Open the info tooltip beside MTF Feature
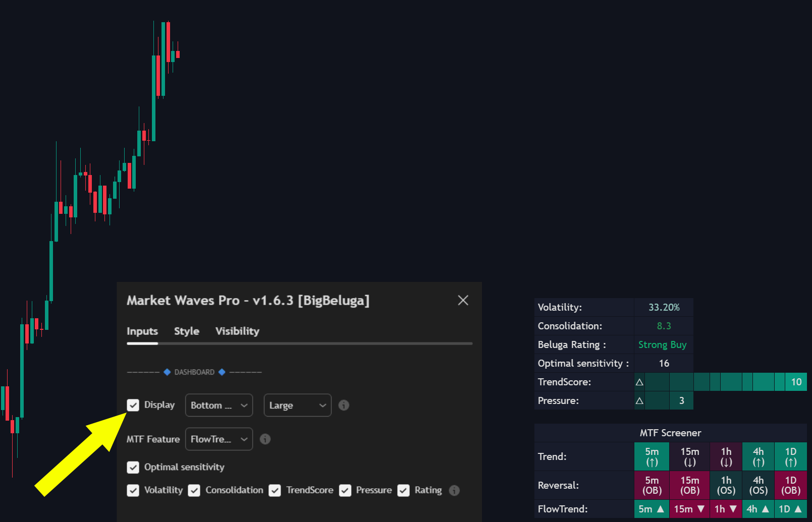The height and width of the screenshot is (522, 812). pyautogui.click(x=265, y=439)
